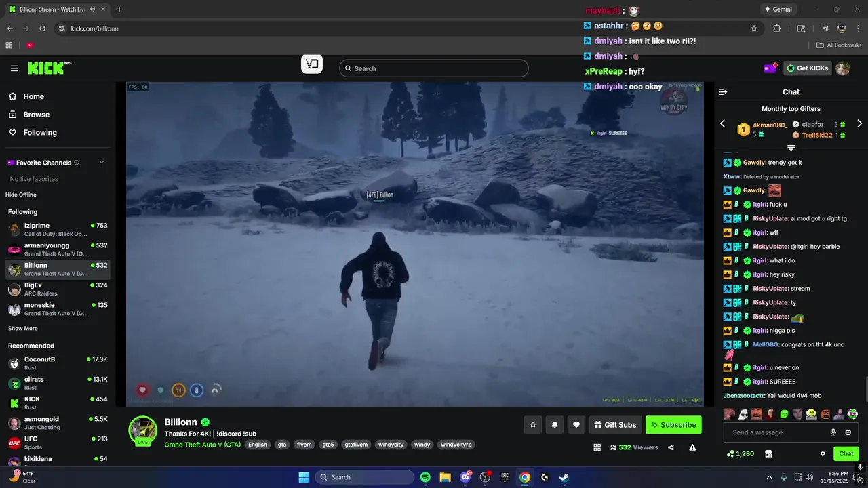Open Following in the sidebar

[x=40, y=133]
